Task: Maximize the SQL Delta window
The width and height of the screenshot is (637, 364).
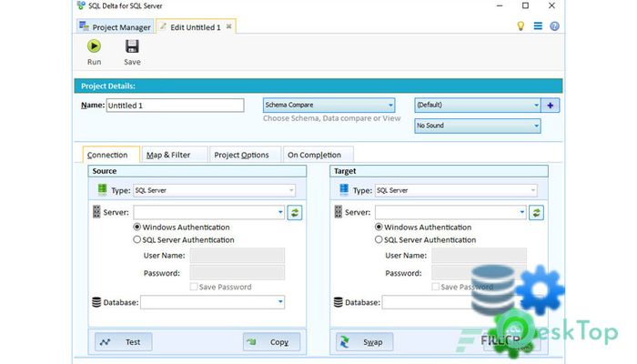Action: [525, 5]
